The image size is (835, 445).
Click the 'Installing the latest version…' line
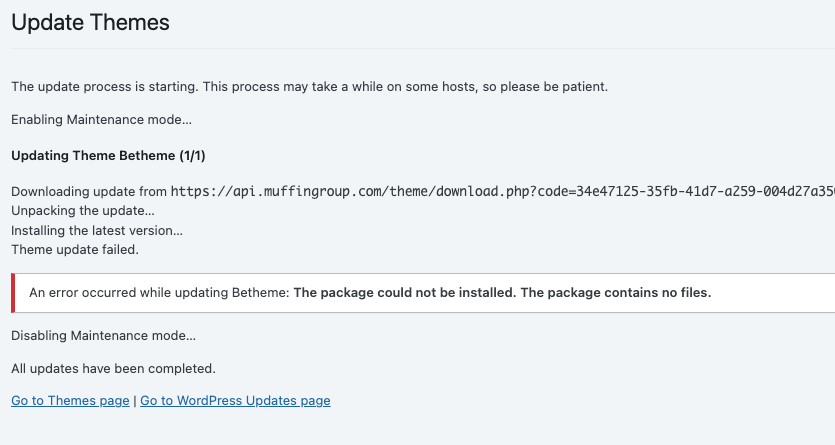tap(97, 230)
